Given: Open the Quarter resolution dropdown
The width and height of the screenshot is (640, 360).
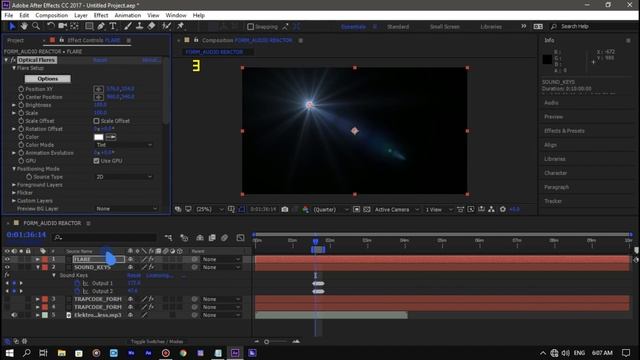Looking at the screenshot, I should coord(331,209).
